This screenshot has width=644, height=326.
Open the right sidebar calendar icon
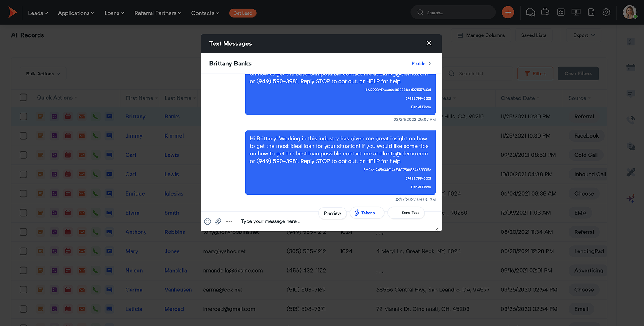click(631, 68)
